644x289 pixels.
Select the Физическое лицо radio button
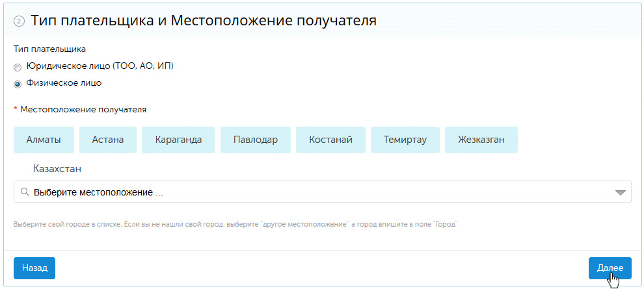[x=18, y=84]
